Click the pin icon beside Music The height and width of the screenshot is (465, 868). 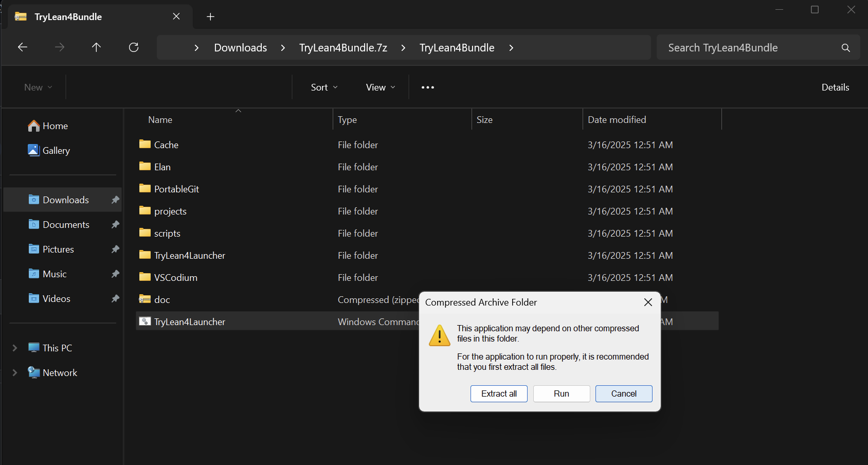(115, 274)
